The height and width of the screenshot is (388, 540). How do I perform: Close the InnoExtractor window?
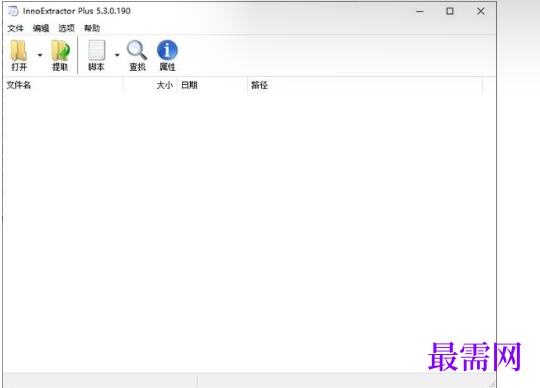480,11
